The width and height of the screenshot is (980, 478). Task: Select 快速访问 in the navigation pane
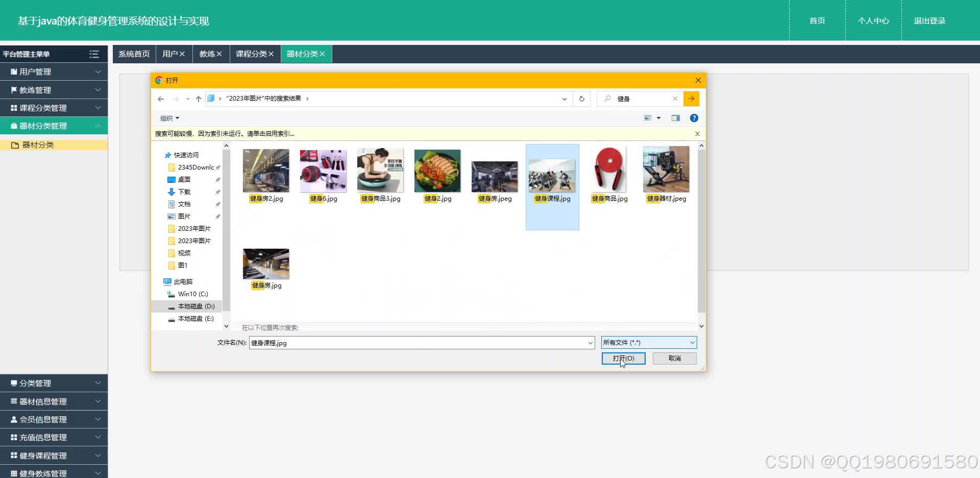[186, 155]
